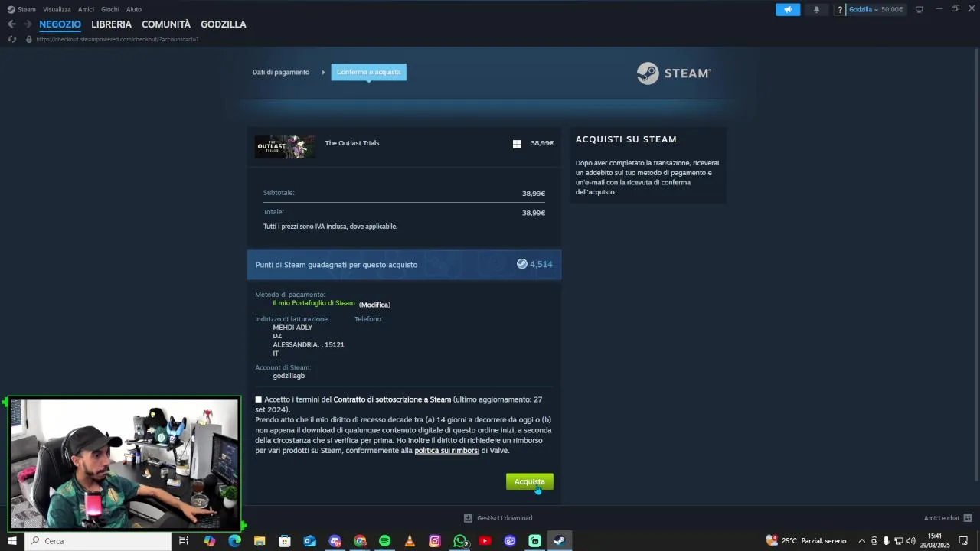Open Outlook from the taskbar
The width and height of the screenshot is (980, 551).
[x=310, y=541]
